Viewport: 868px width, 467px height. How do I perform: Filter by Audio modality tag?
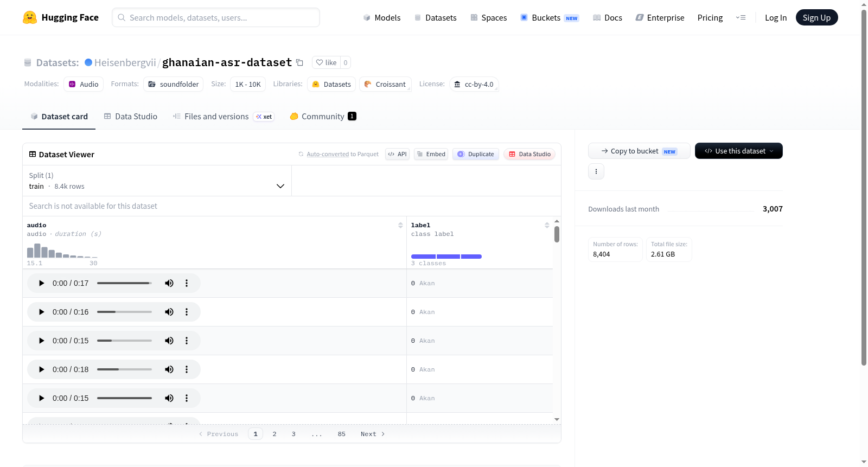click(x=84, y=84)
